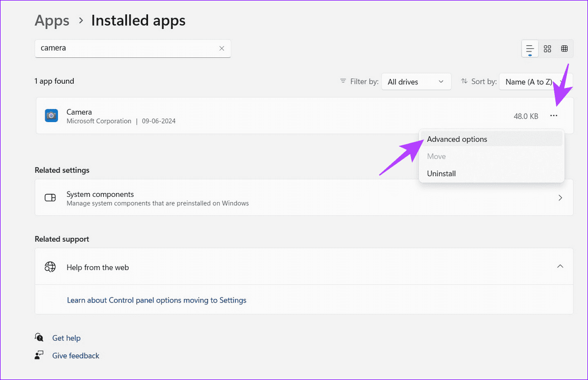588x380 pixels.
Task: Choose Uninstall from the context menu
Action: pyautogui.click(x=441, y=173)
